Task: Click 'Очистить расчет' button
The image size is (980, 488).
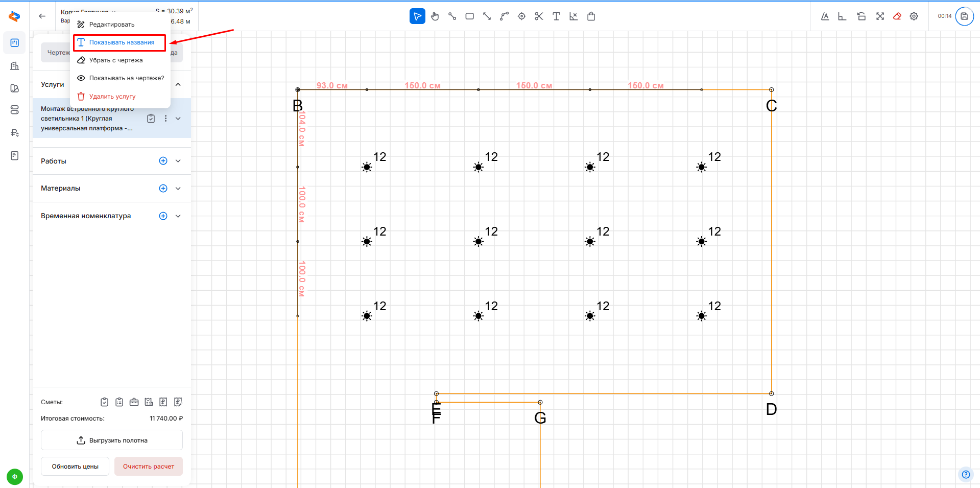Action: pyautogui.click(x=149, y=467)
